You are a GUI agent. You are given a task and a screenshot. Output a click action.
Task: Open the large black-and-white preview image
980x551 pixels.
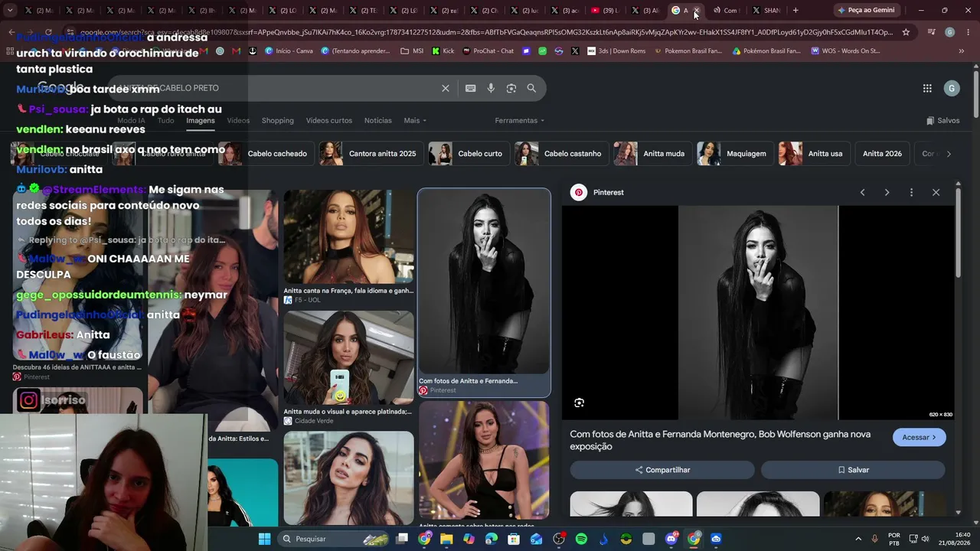(x=758, y=312)
